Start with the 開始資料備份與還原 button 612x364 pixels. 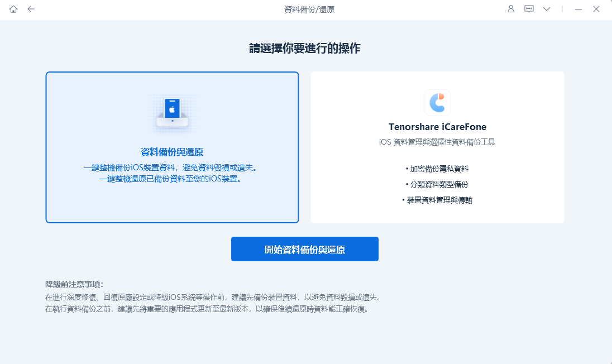[x=305, y=249]
